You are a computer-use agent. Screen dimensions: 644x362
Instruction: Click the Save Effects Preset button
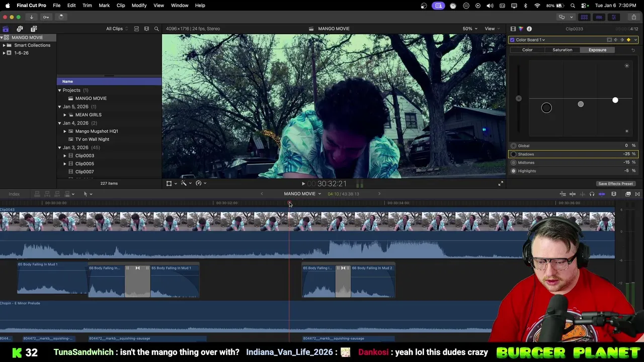615,184
